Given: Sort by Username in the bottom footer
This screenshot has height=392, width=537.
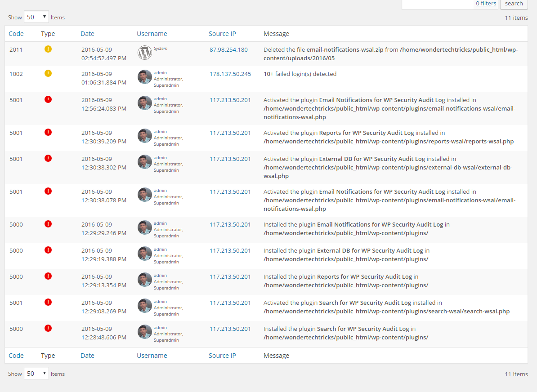Looking at the screenshot, I should (152, 356).
